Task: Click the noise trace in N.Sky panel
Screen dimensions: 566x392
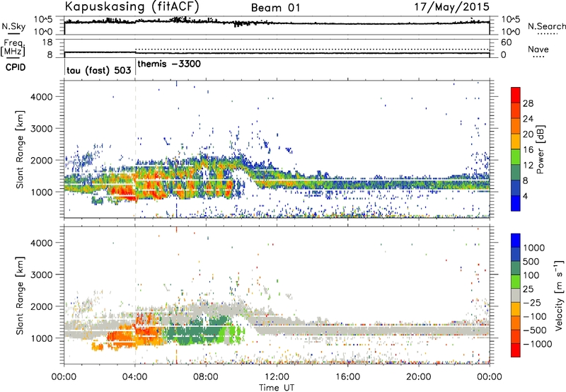Action: tap(277, 23)
